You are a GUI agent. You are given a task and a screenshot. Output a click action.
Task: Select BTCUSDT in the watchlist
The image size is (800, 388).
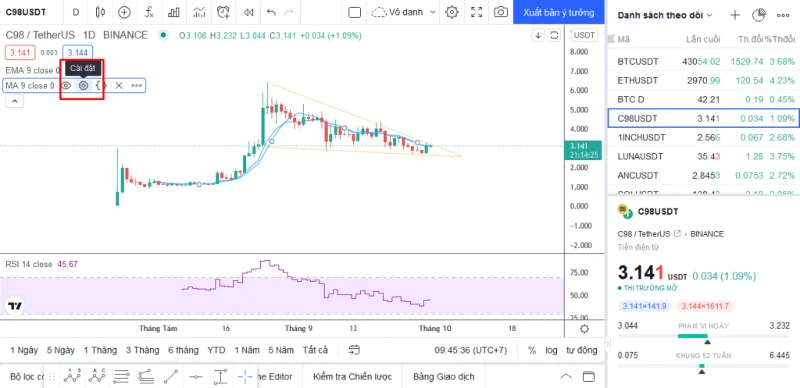(x=703, y=61)
